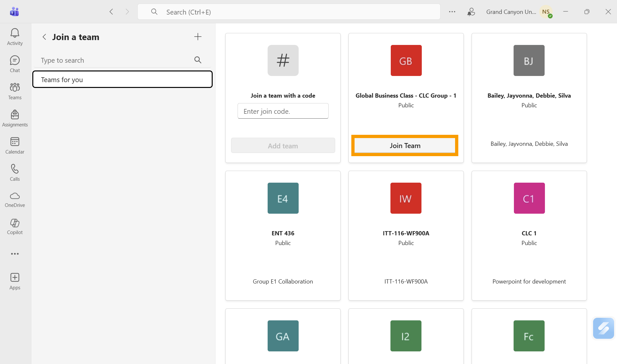Click the plus icon to create a team
The width and height of the screenshot is (617, 364).
(x=198, y=37)
